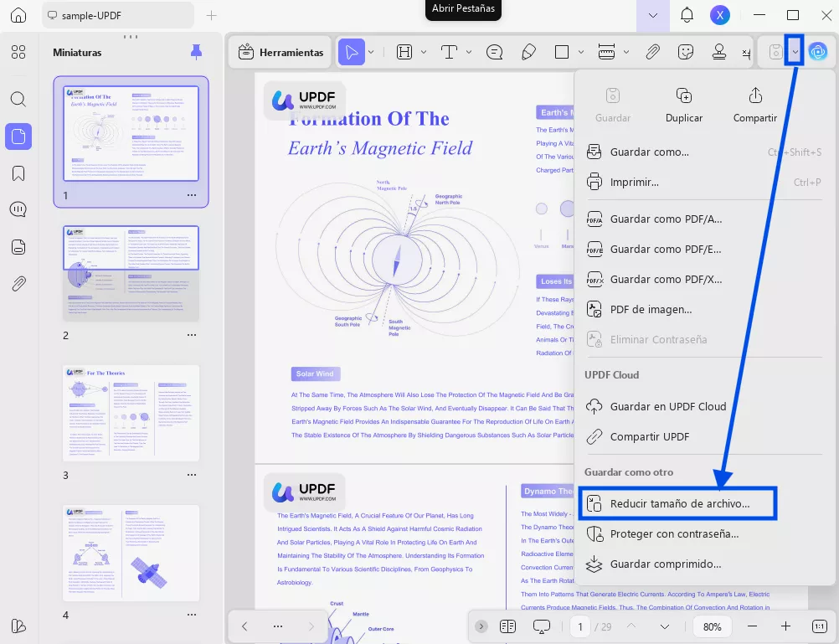Choose Guardar comprimido... entry
839x644 pixels.
coord(703,564)
